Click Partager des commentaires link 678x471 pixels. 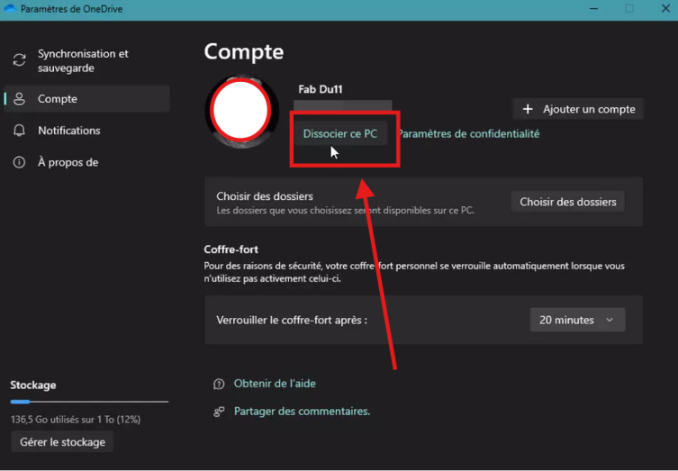click(302, 411)
